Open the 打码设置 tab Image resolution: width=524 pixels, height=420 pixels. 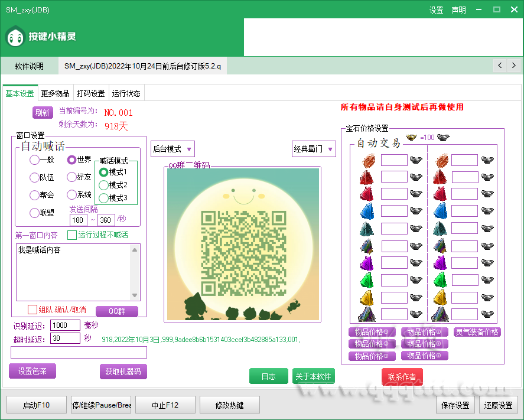[90, 93]
